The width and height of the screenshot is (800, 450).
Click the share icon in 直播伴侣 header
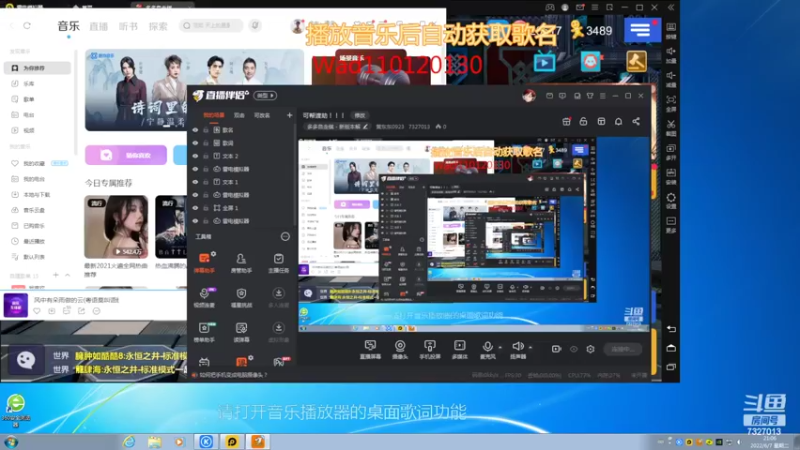click(636, 121)
